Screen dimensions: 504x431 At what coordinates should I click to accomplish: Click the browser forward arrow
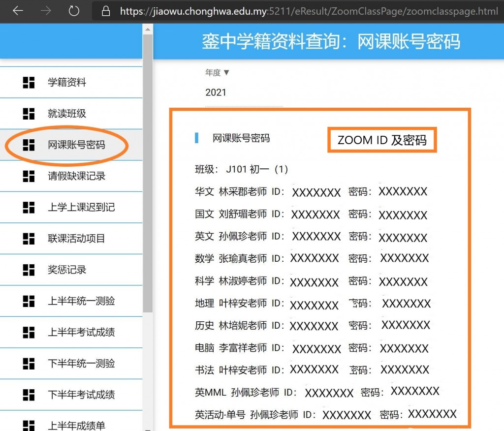46,11
